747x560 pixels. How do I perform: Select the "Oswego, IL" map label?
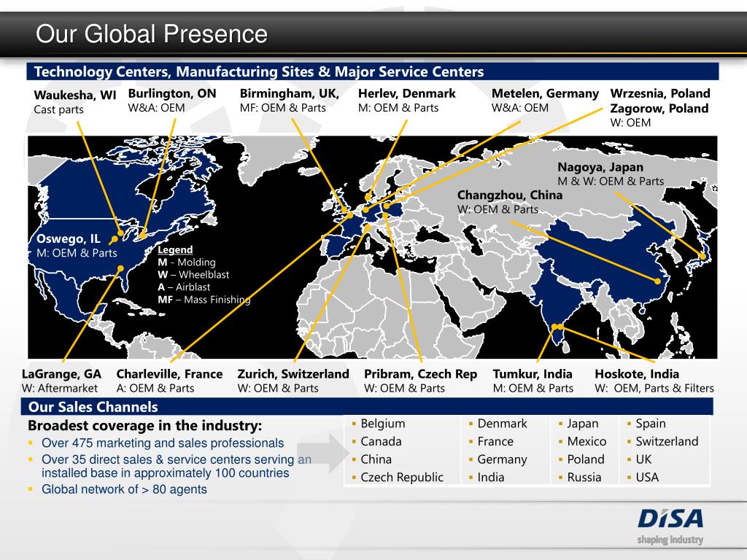[68, 238]
